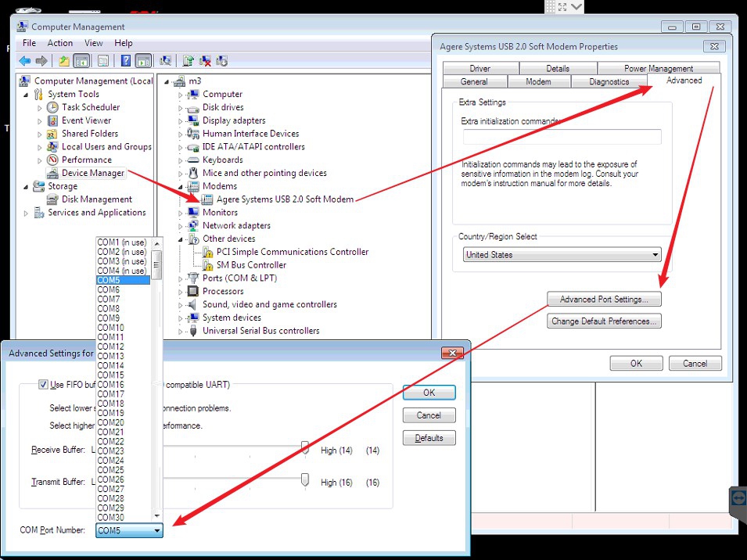This screenshot has width=747, height=560.
Task: Click the Processors device category icon
Action: click(x=193, y=291)
